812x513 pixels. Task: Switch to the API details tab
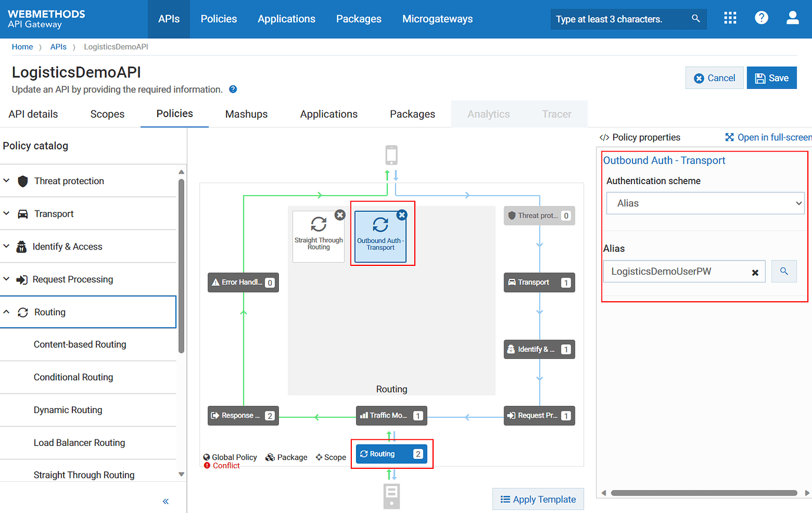point(33,114)
